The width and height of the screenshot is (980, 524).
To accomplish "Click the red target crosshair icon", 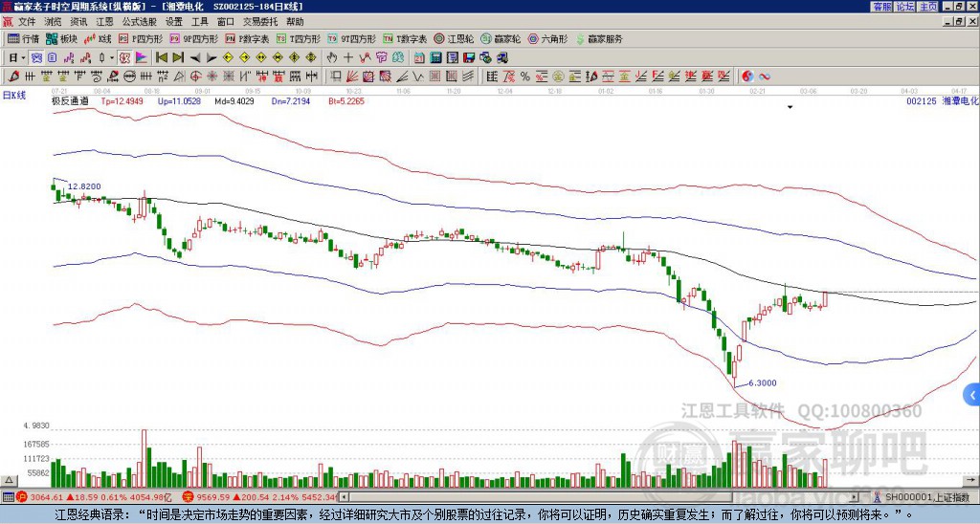I will pyautogui.click(x=195, y=76).
